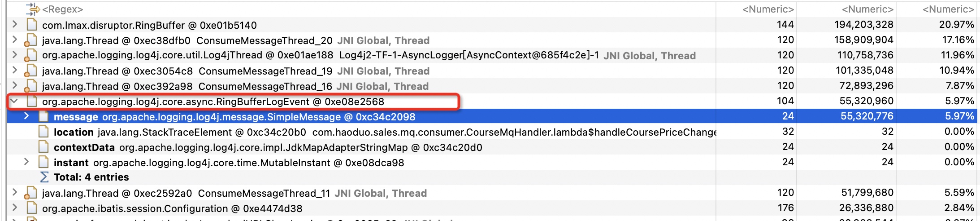Click the RingBufferLogEvent file icon
The height and width of the screenshot is (221, 980).
tap(31, 102)
